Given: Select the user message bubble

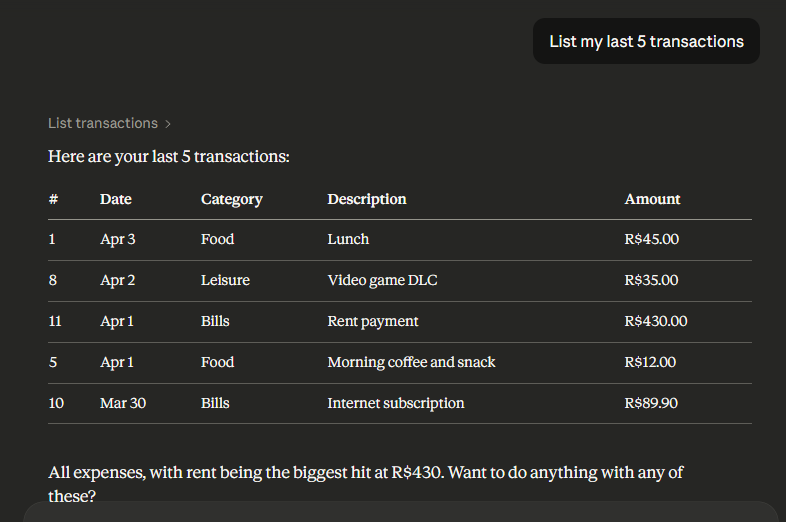Looking at the screenshot, I should pos(646,42).
